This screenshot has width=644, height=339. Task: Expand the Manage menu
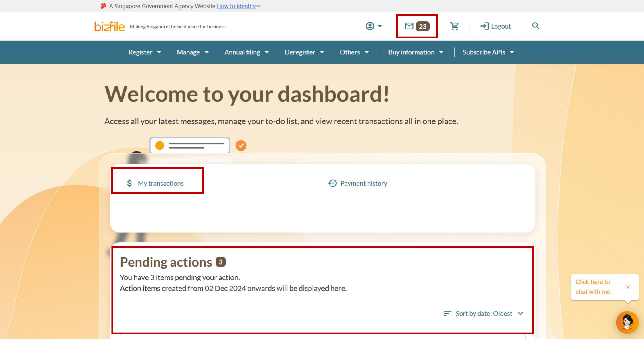click(193, 52)
